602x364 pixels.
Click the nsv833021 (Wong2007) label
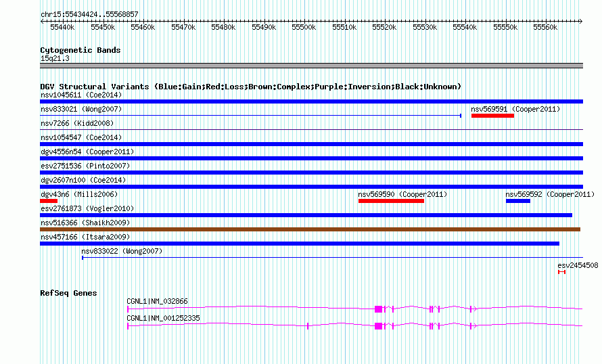pos(81,109)
